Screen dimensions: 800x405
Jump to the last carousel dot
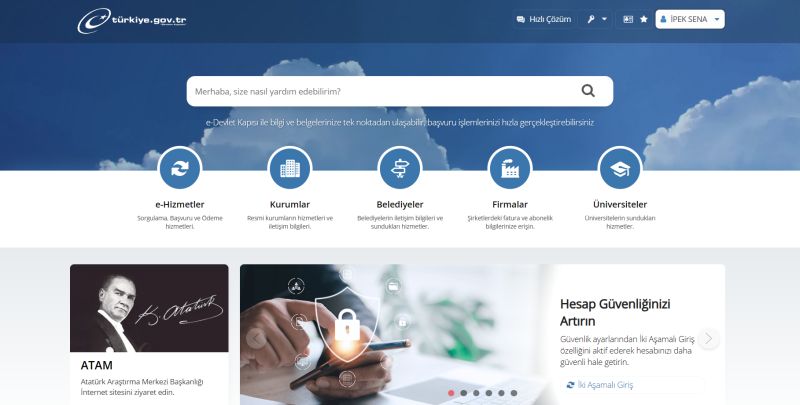tap(514, 393)
